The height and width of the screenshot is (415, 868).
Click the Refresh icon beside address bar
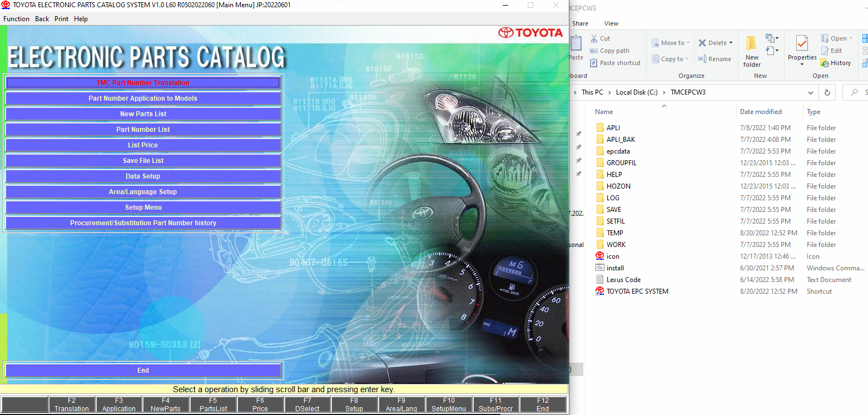[827, 92]
